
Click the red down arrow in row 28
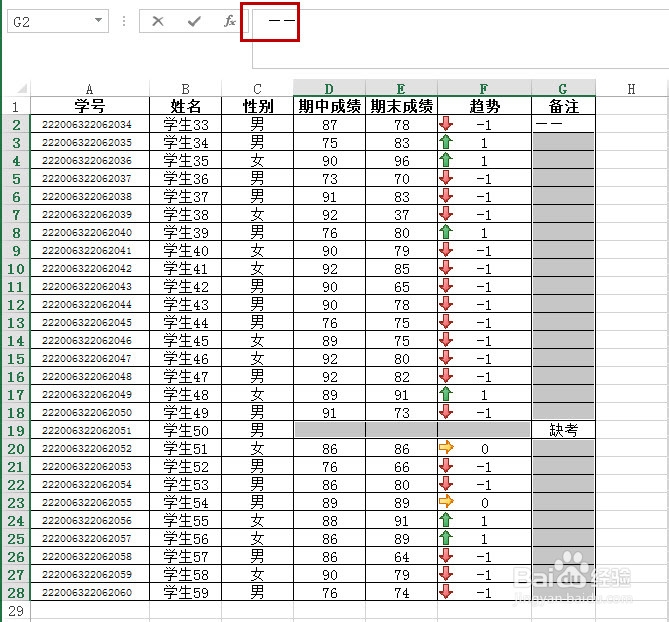pos(446,592)
